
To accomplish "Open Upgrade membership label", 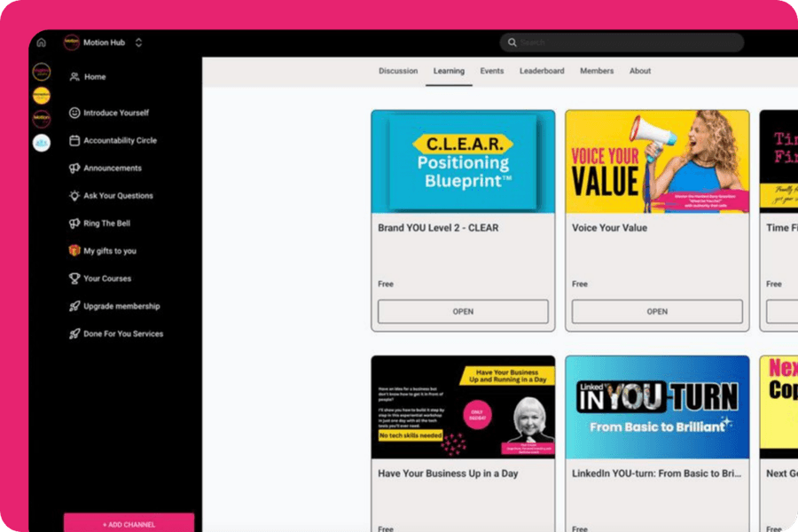I will click(121, 306).
